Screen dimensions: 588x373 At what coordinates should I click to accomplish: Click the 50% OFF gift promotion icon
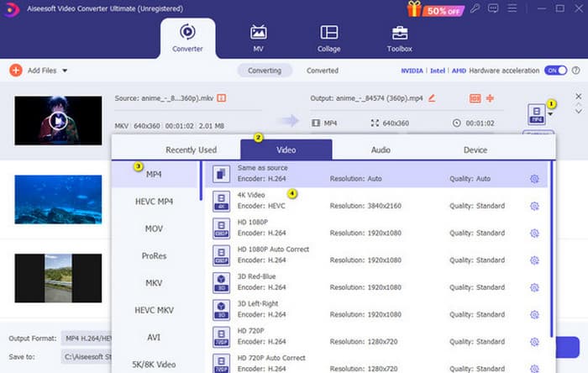436,8
